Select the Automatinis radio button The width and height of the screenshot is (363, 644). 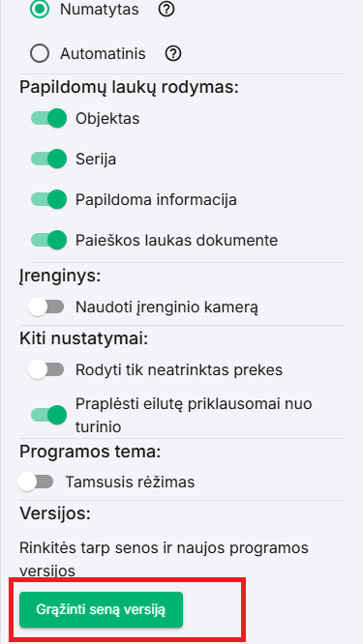[x=40, y=53]
